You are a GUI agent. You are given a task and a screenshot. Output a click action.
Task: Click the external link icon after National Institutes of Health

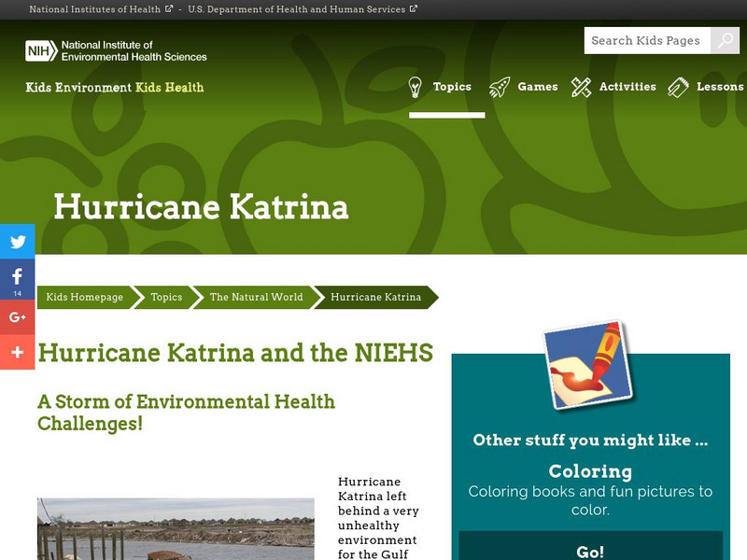(x=169, y=8)
